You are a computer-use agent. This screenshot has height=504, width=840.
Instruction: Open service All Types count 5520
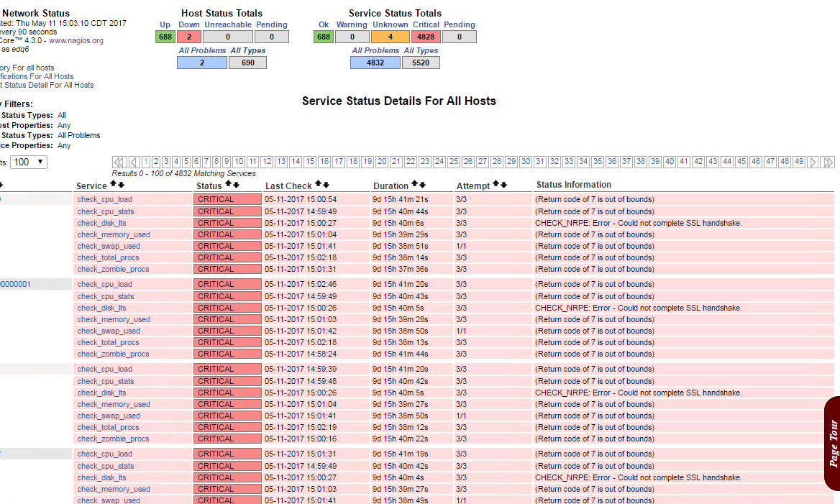(421, 63)
